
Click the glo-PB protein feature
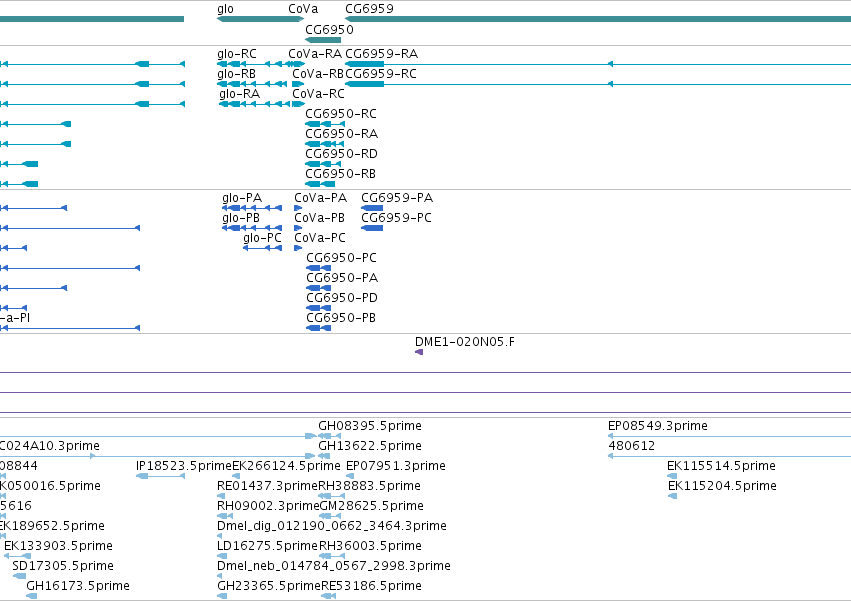pyautogui.click(x=252, y=228)
